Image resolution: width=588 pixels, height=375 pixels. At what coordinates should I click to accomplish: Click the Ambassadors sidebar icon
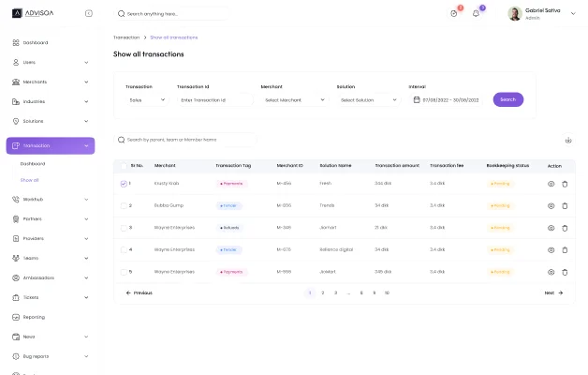16,277
